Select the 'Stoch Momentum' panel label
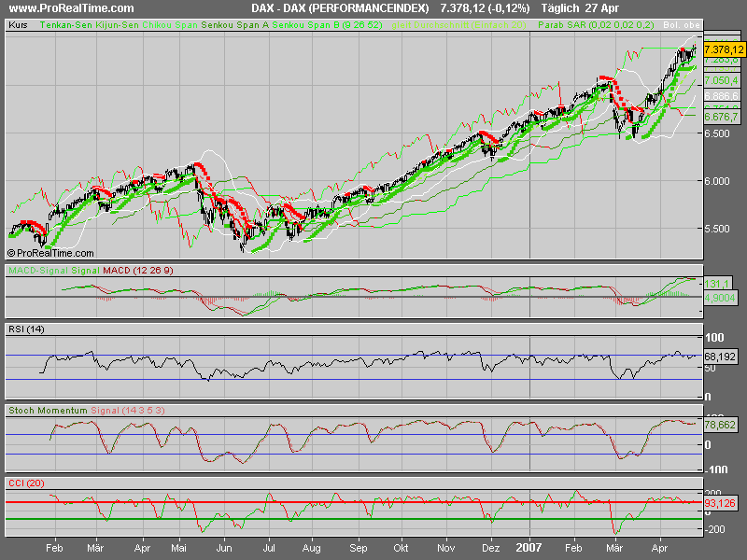Viewport: 747px width, 560px height. (x=48, y=411)
